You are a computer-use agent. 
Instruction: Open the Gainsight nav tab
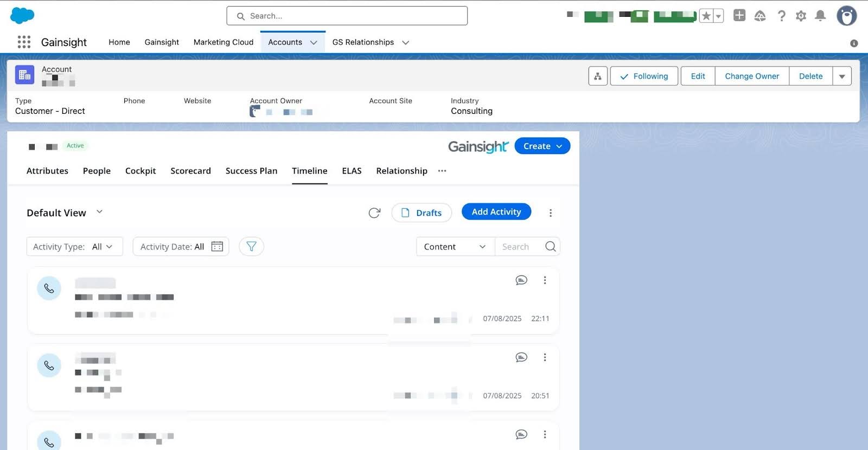click(162, 42)
